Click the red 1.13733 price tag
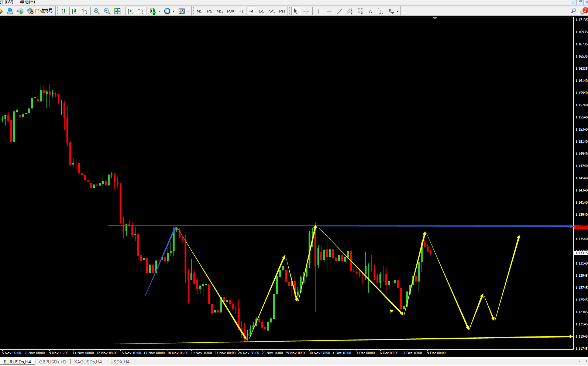 [581, 227]
